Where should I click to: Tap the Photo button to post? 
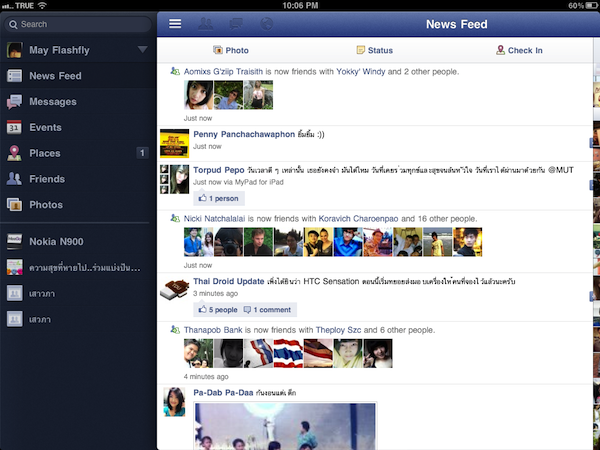[x=230, y=50]
